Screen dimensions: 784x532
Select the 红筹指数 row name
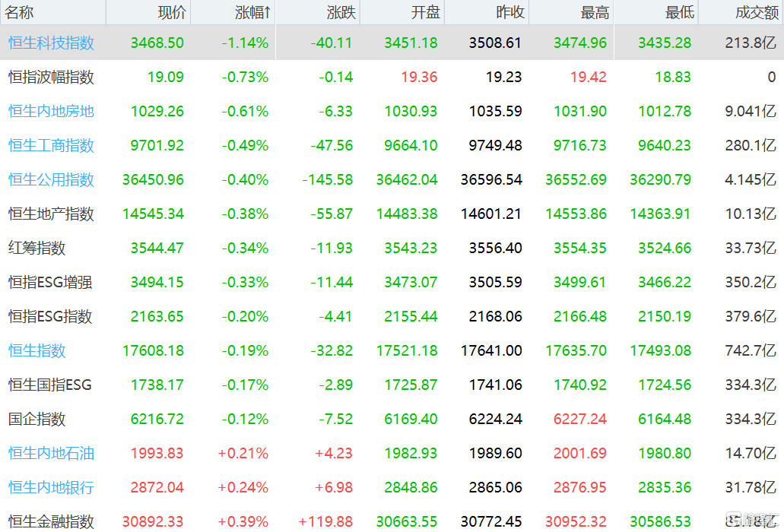[x=37, y=248]
